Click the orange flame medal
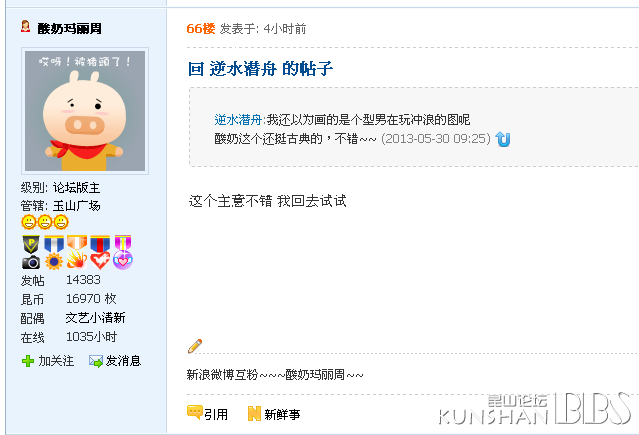 tap(77, 252)
